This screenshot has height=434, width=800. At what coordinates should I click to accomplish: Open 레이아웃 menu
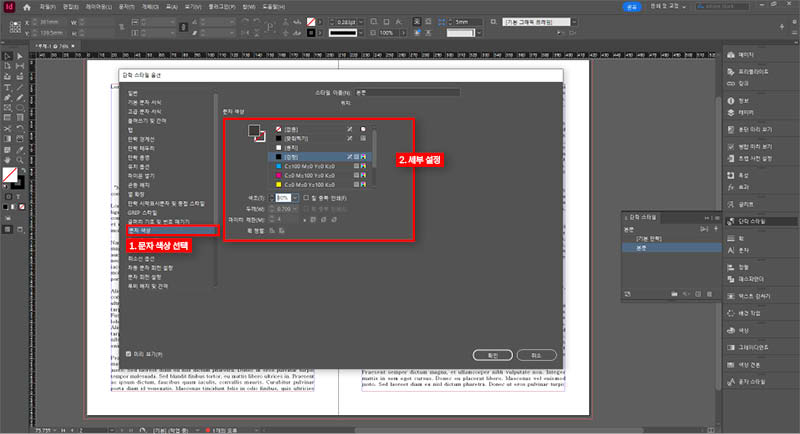[x=98, y=7]
